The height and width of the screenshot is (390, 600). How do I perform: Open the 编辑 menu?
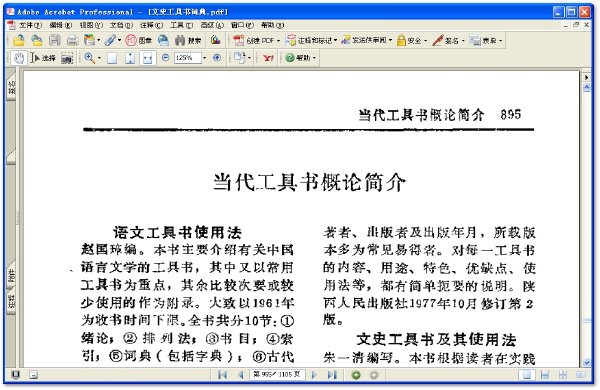[60, 25]
